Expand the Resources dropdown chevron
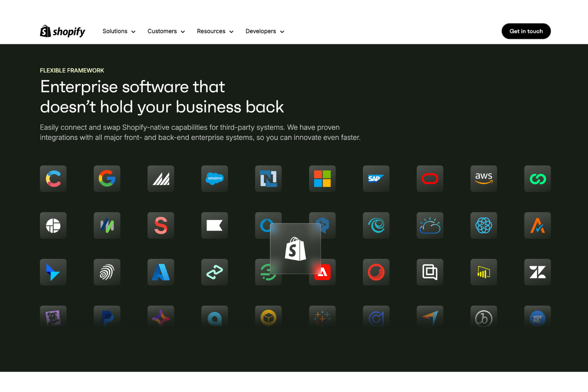This screenshot has height=392, width=588. [231, 32]
